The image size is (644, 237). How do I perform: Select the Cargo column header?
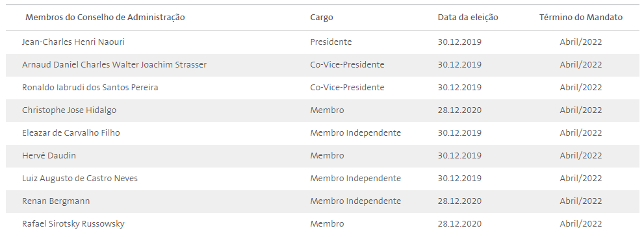click(x=322, y=18)
